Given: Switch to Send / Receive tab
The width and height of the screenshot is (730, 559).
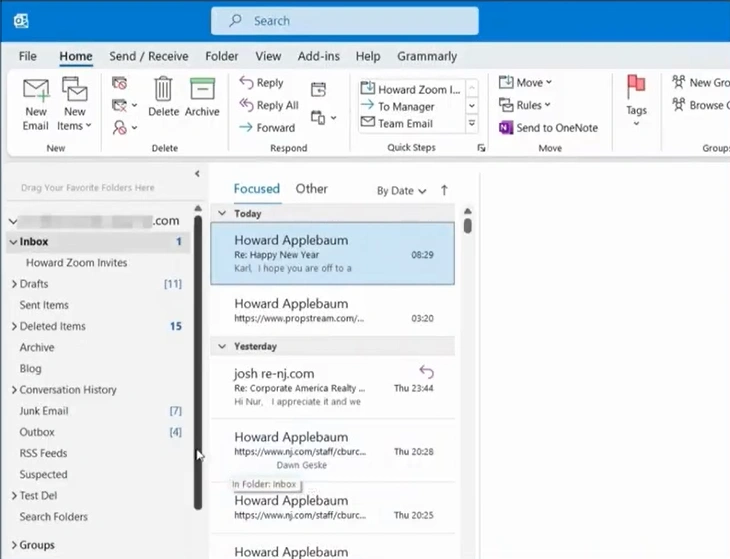Looking at the screenshot, I should tap(149, 56).
